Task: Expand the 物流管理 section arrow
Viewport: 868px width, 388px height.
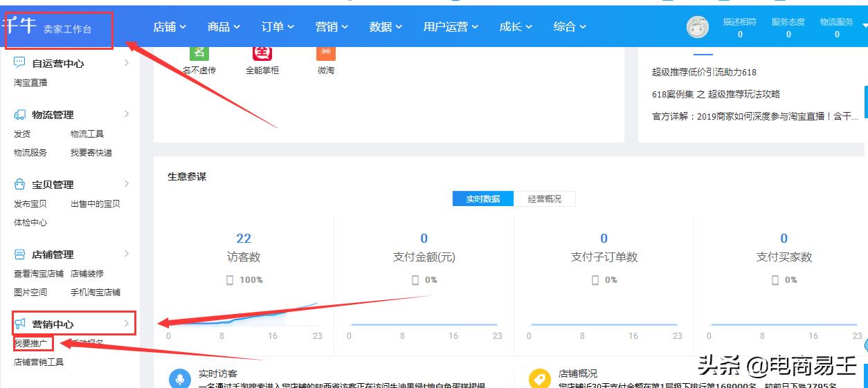Action: click(127, 114)
